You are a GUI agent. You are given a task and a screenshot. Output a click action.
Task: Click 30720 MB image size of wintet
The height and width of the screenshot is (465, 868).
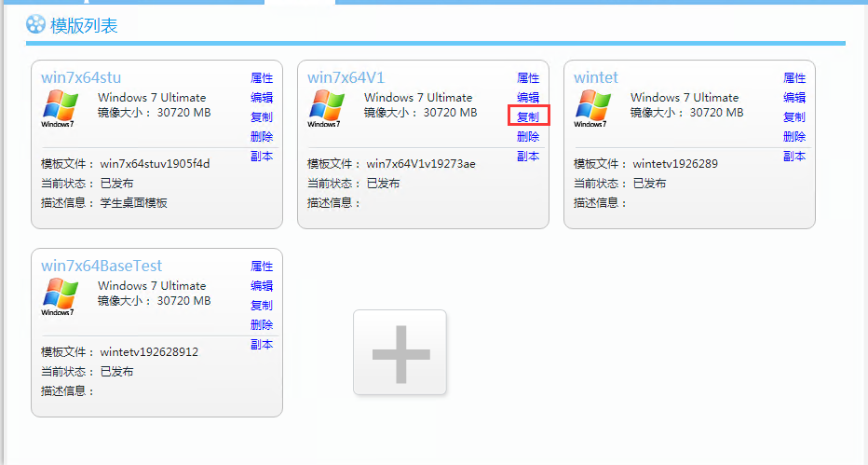[716, 113]
